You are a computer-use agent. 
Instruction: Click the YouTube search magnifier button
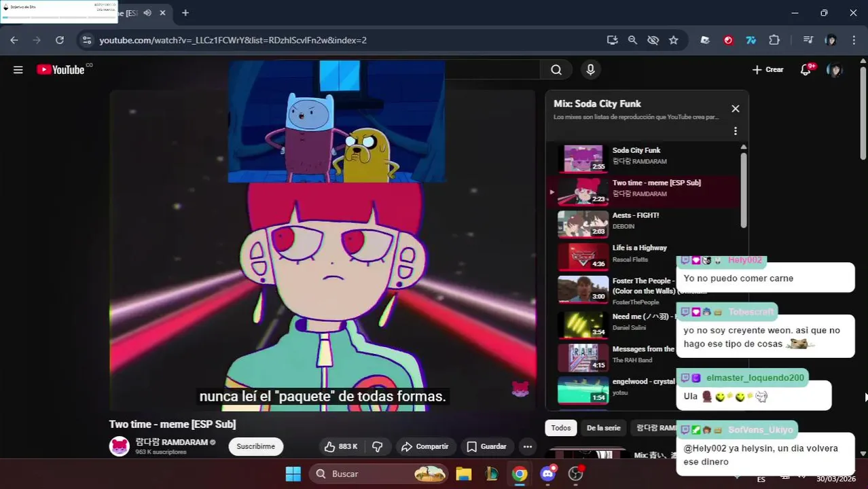point(556,69)
